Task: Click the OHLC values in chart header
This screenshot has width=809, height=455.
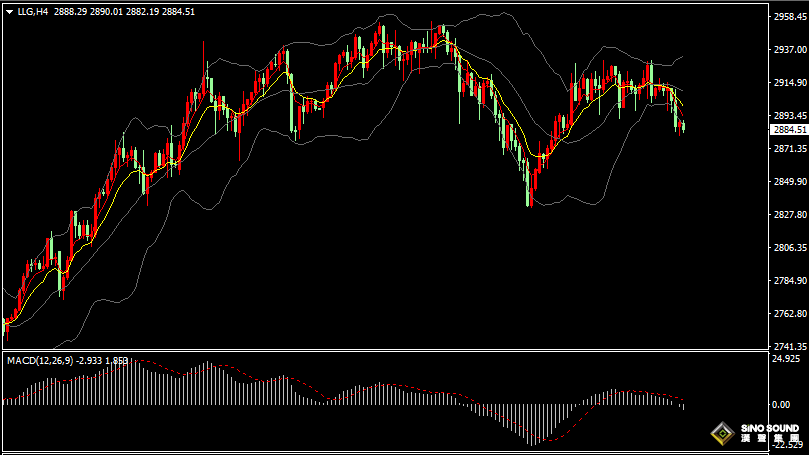Action: [124, 11]
